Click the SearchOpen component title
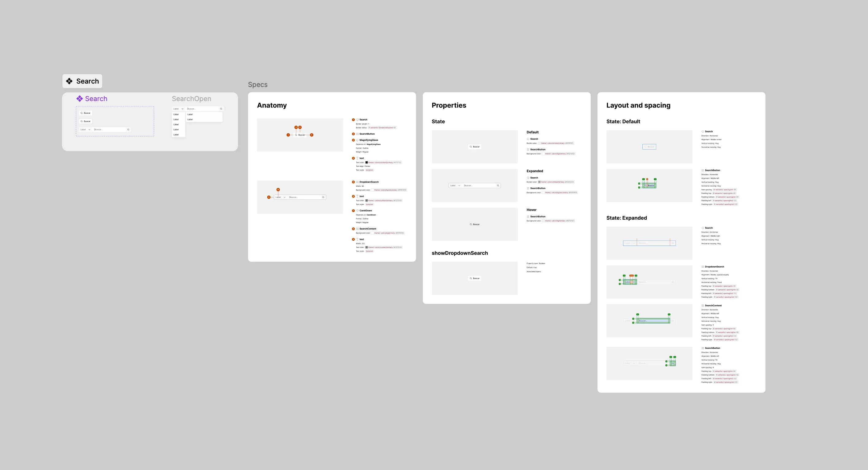 [x=192, y=98]
